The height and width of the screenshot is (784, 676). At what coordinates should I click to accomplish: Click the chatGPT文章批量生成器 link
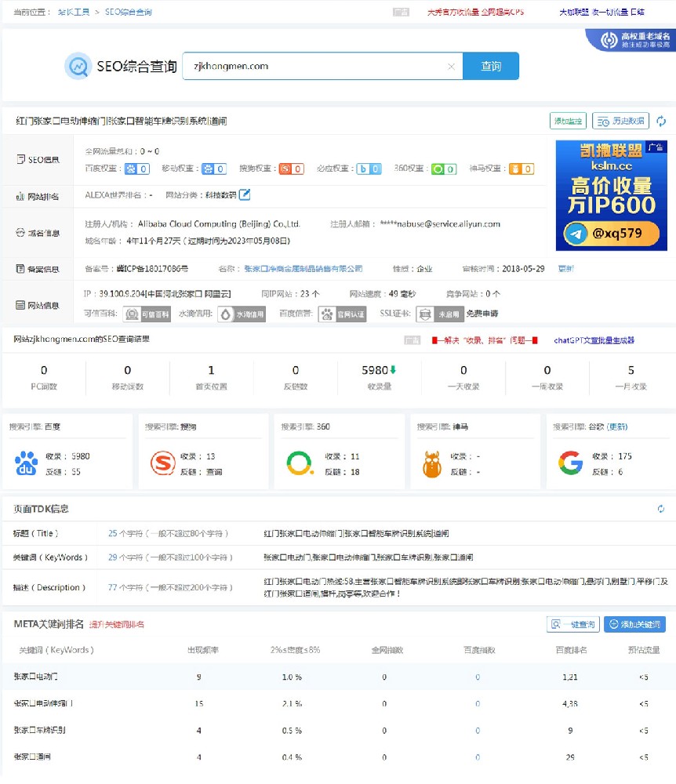593,339
